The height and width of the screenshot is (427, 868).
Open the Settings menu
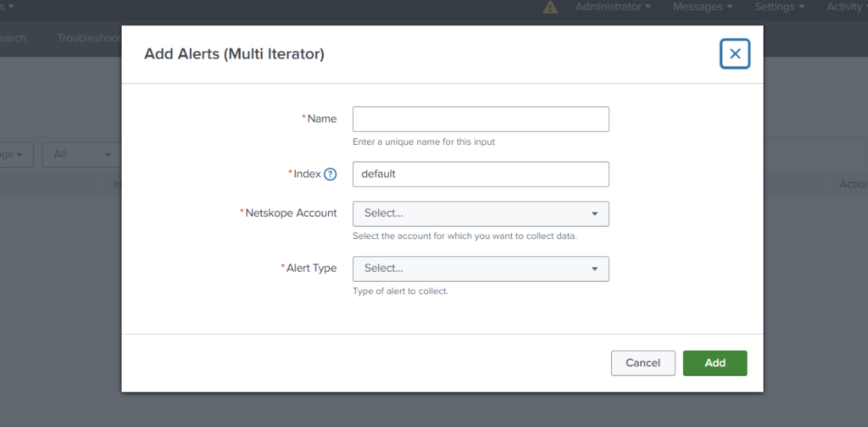(x=779, y=7)
